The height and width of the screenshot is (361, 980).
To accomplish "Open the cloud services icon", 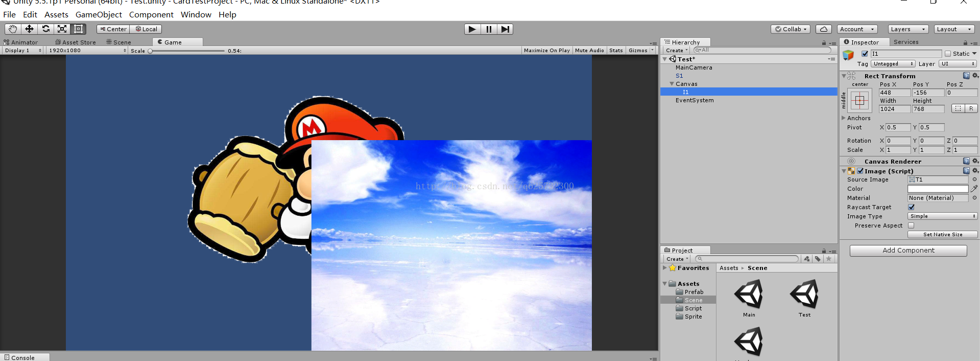I will tap(824, 29).
